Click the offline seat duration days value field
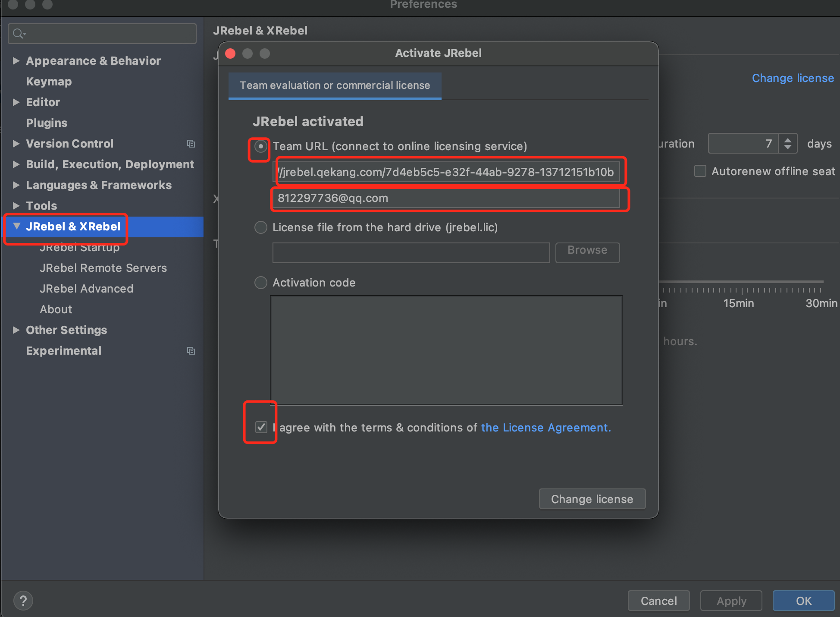The image size is (840, 617). (x=743, y=144)
